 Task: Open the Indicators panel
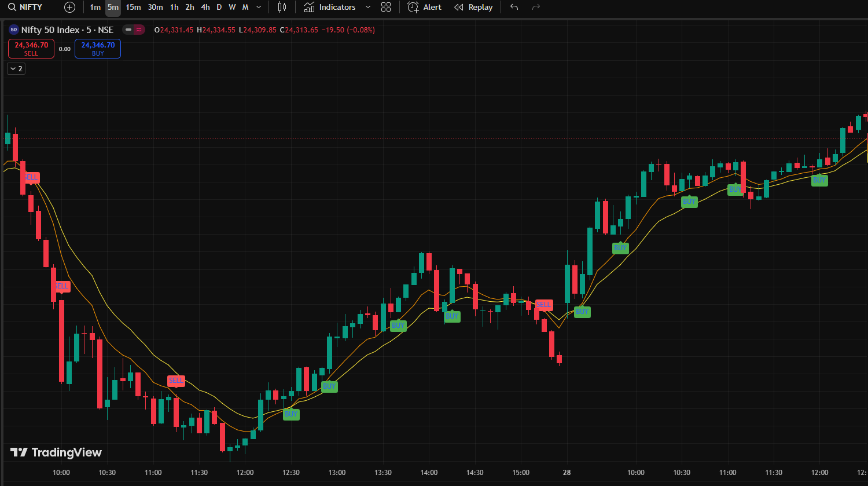(x=330, y=7)
